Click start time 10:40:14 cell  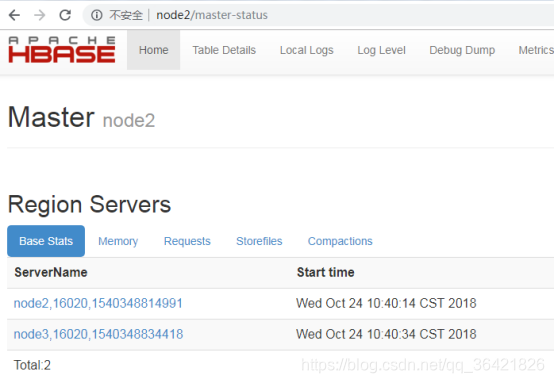386,303
